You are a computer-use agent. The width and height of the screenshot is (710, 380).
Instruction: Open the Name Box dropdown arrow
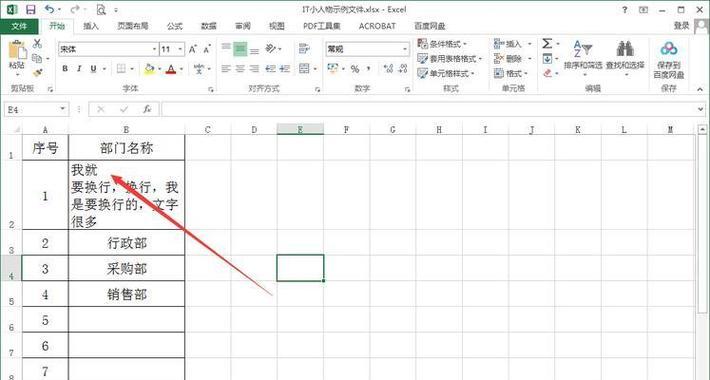(62, 109)
